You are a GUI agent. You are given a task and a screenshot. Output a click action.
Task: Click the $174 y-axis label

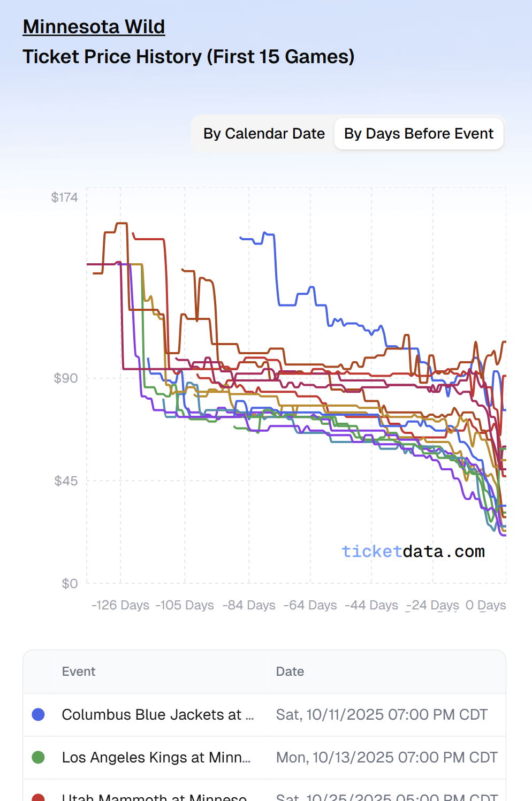64,197
